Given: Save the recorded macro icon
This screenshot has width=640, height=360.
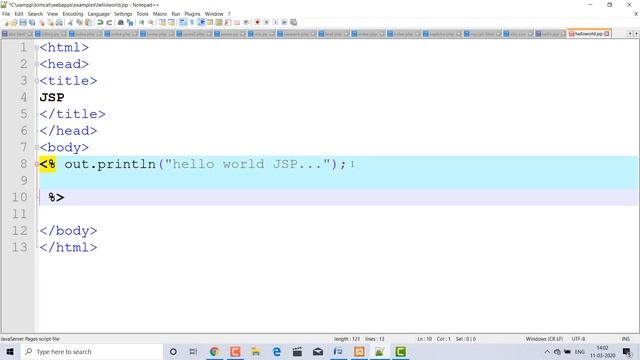Looking at the screenshot, I should pos(293,22).
